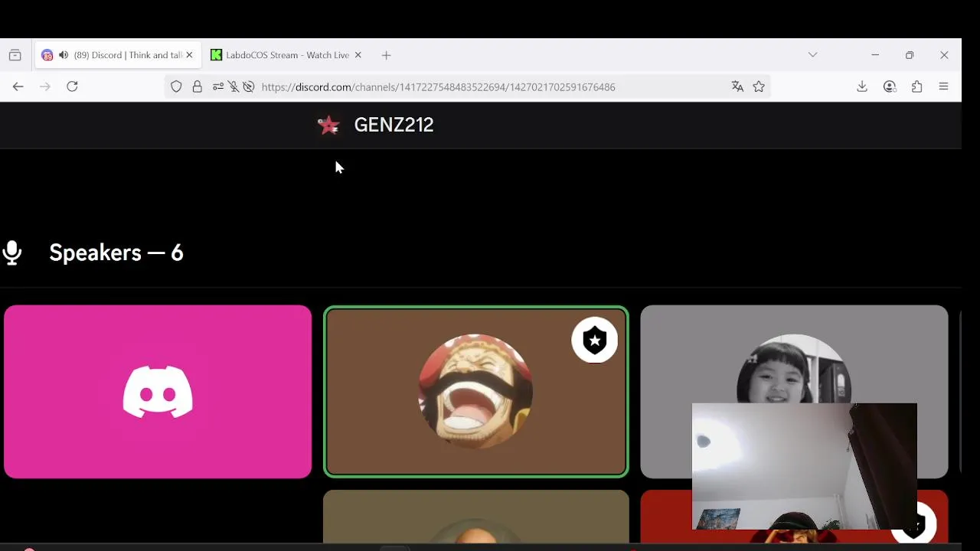
Task: Open the Firefox account icon
Action: (890, 86)
